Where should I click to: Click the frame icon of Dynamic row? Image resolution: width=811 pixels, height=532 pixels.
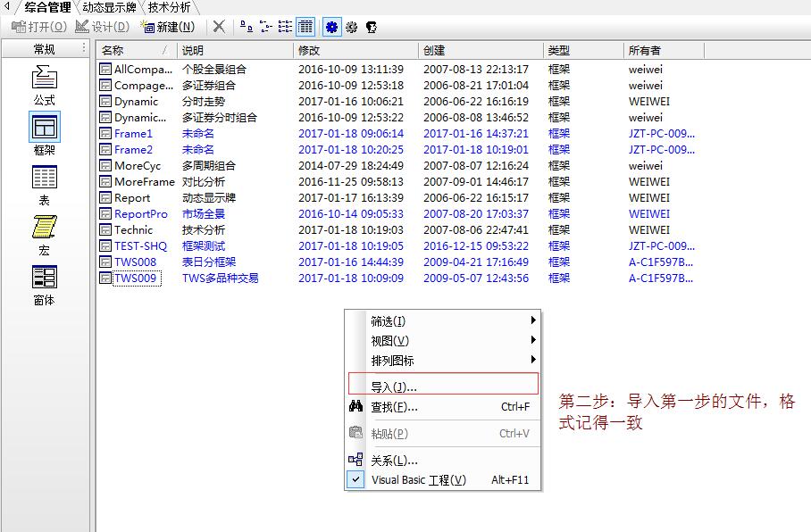click(105, 101)
